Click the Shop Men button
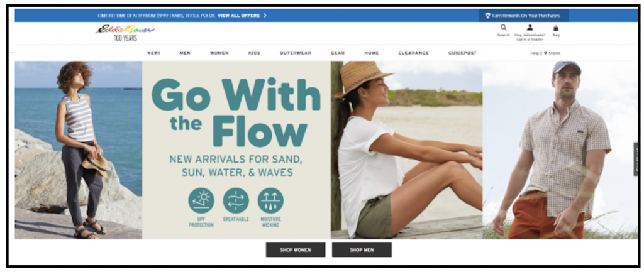 [362, 249]
